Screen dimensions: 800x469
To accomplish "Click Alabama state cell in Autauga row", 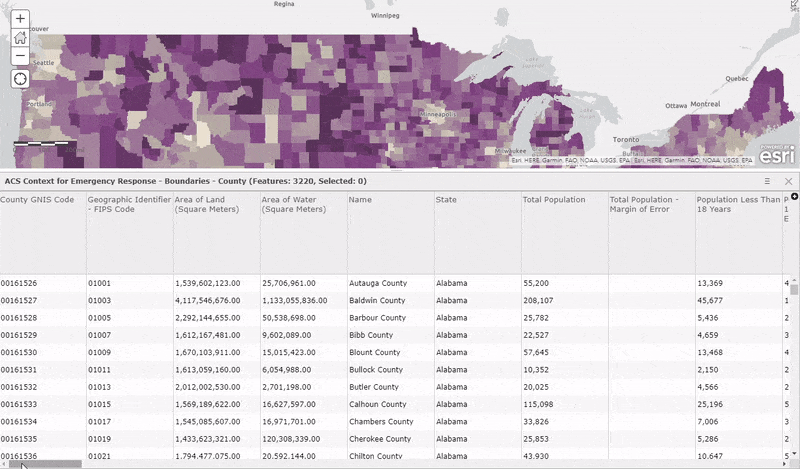I will point(452,283).
